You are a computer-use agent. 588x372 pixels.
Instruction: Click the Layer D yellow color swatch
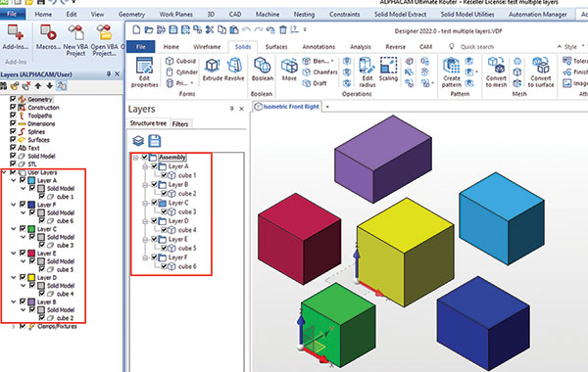point(31,278)
